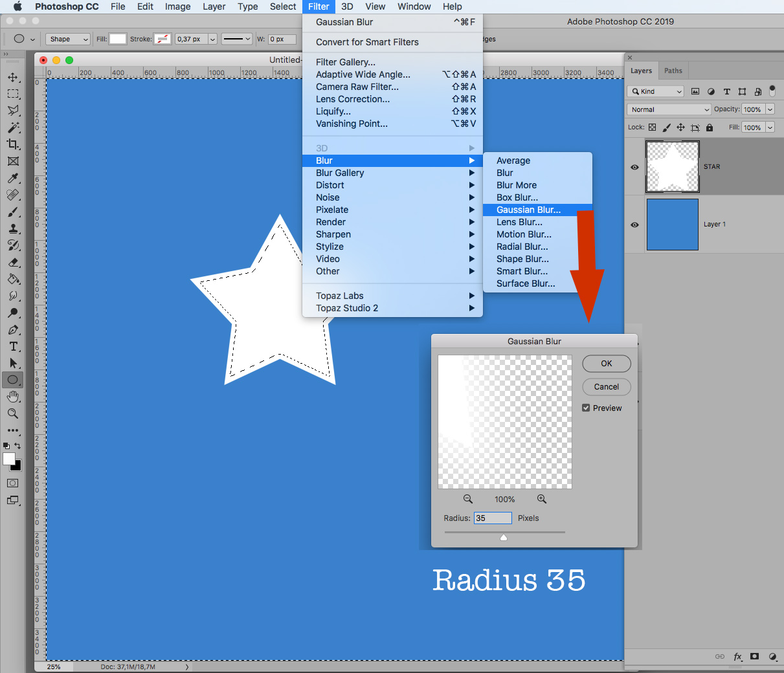Select the History Brush tool
This screenshot has height=673, width=784.
[x=13, y=245]
